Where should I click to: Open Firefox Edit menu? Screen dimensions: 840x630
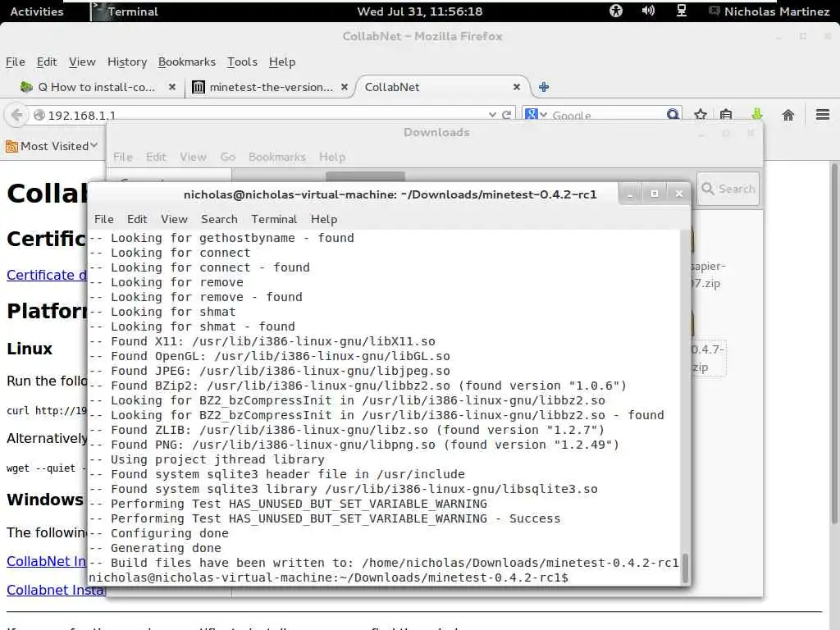47,62
